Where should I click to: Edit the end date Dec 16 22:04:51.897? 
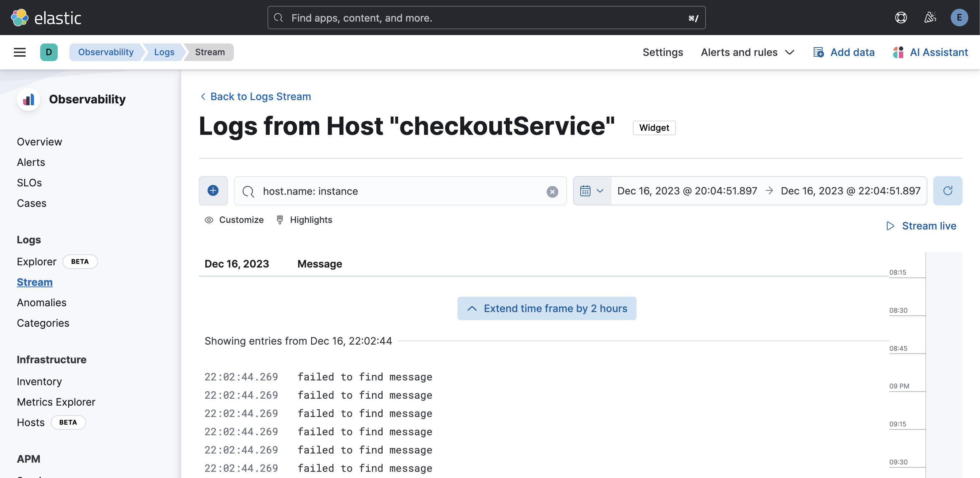pos(850,191)
